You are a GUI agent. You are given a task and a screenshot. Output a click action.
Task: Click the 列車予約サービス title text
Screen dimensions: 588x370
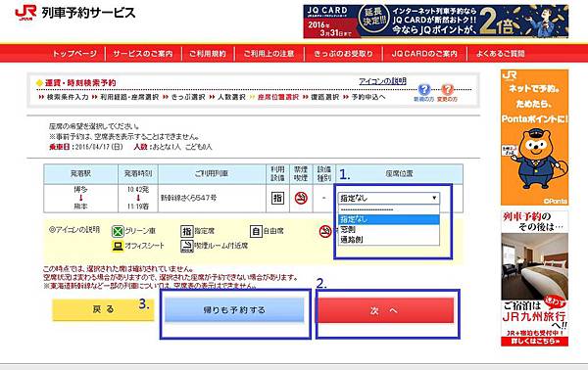pyautogui.click(x=88, y=13)
